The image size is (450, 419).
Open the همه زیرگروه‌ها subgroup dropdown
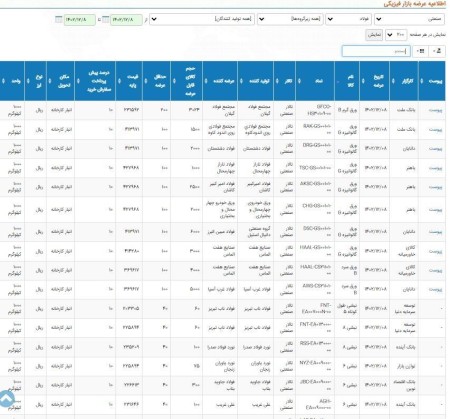tap(290, 19)
